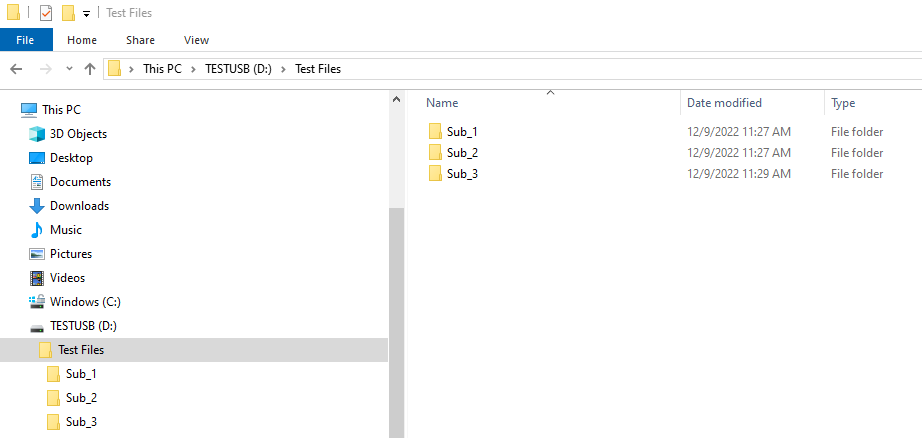Go back using the Back arrow
922x438 pixels.
pyautogui.click(x=16, y=69)
